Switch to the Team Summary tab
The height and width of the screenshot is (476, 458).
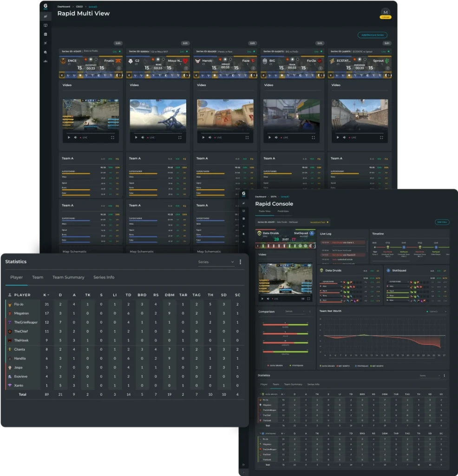coord(68,278)
